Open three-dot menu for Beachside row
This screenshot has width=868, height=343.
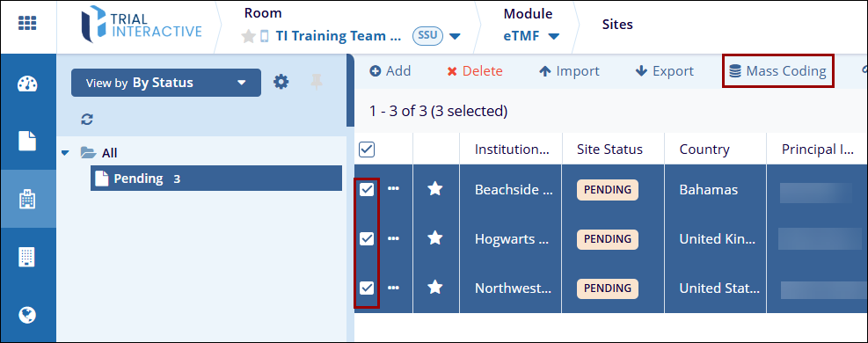click(x=394, y=188)
